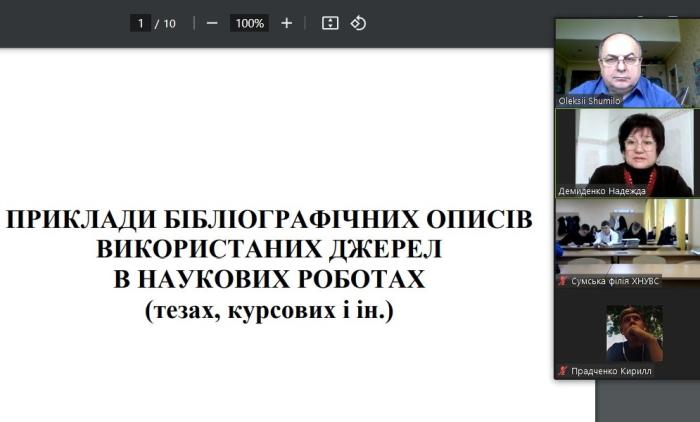Click muted mic icon beside Прадченко Кирилл

(x=563, y=371)
